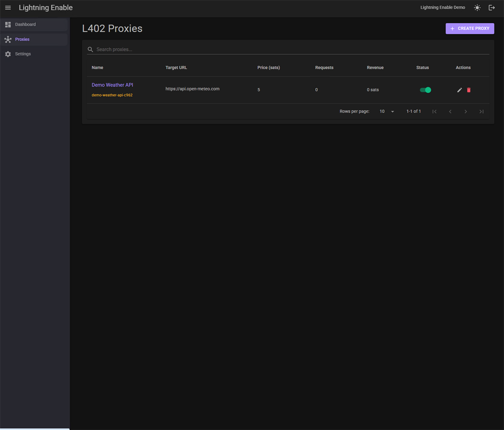Click the https://api.open-meteo.com target URL

tap(192, 89)
